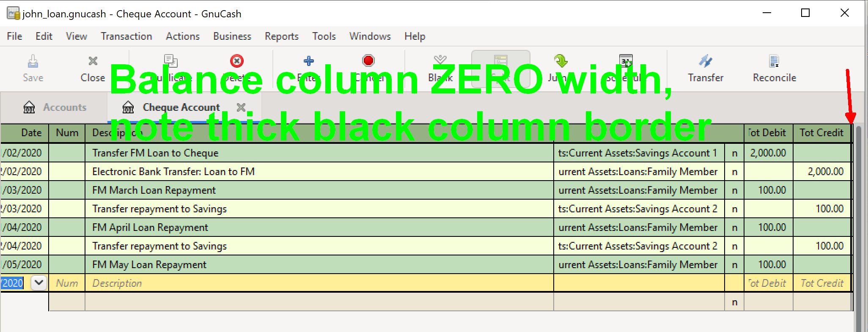Switch to the Accounts tab
The height and width of the screenshot is (332, 868).
[x=55, y=107]
